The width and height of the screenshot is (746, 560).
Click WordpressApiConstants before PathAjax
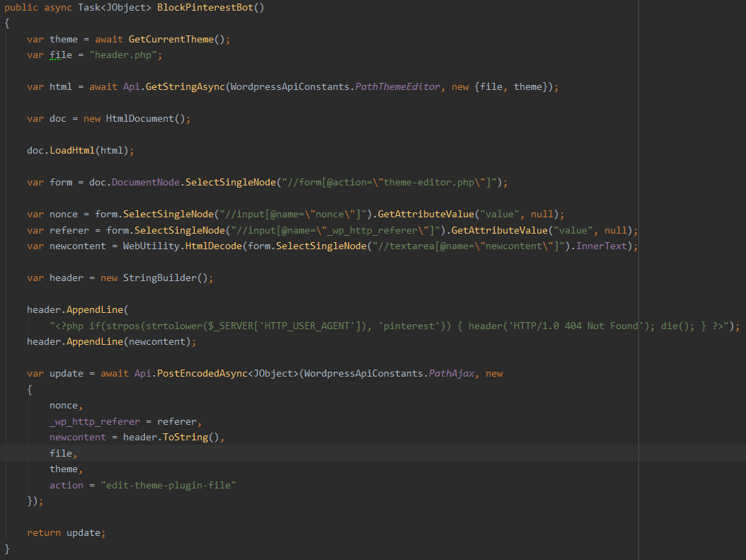coord(364,374)
